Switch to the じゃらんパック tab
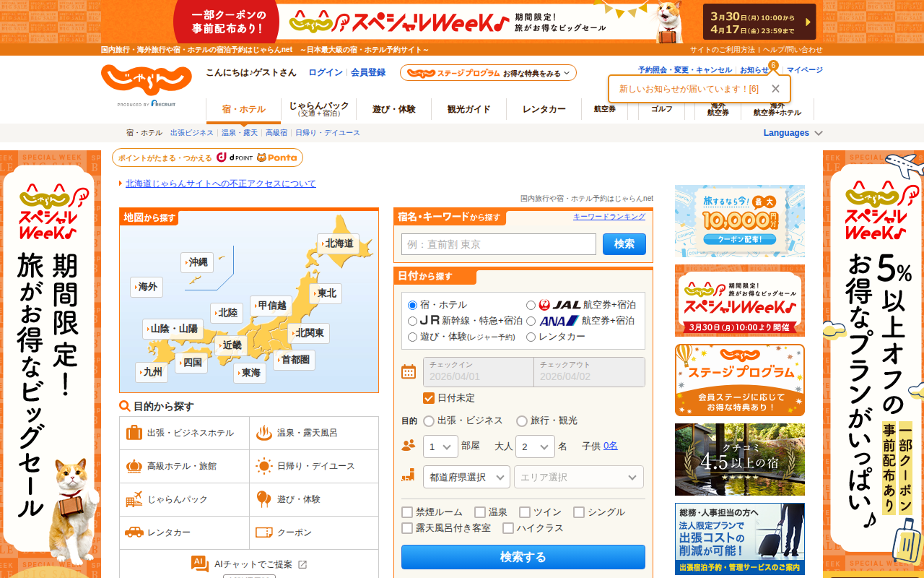Viewport: 924px width, 578px height. [318, 109]
